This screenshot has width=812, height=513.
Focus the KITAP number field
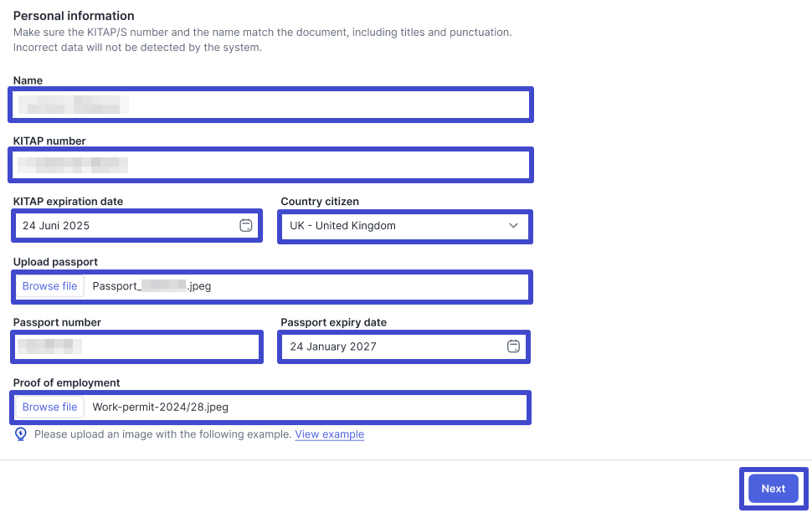pyautogui.click(x=272, y=165)
